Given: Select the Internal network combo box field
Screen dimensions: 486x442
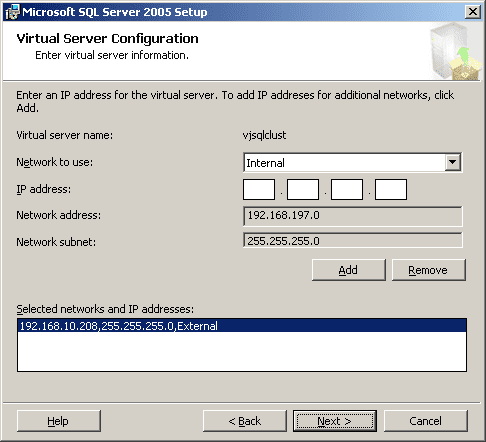Looking at the screenshot, I should pos(353,163).
